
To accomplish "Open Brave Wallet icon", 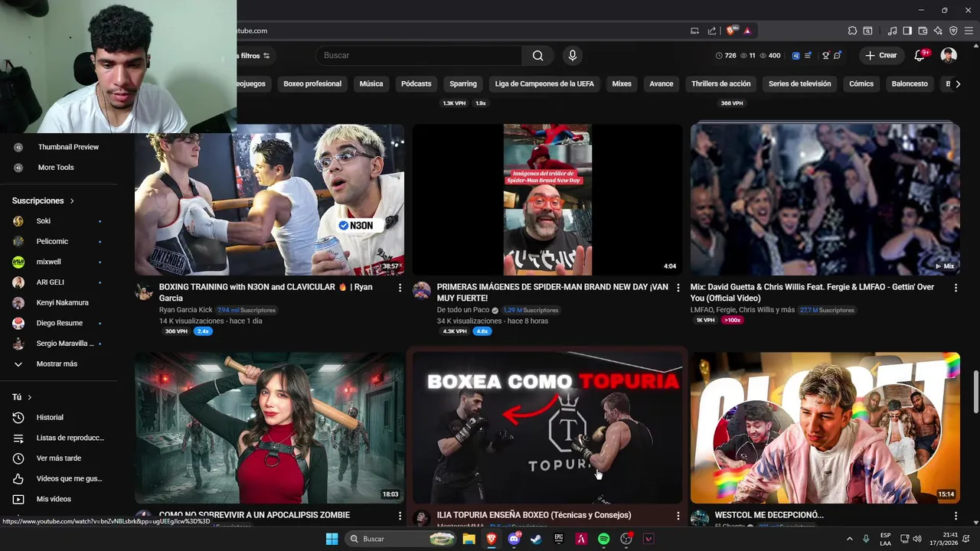I will [923, 31].
